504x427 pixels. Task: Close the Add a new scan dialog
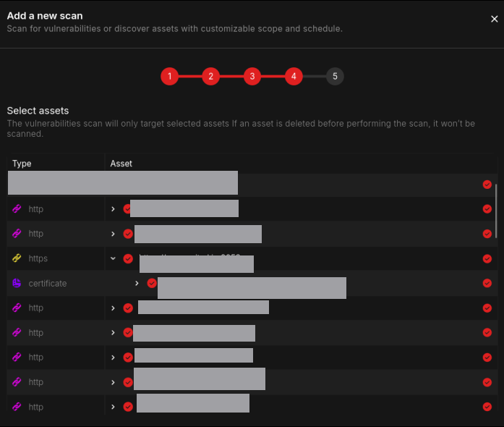(x=495, y=20)
